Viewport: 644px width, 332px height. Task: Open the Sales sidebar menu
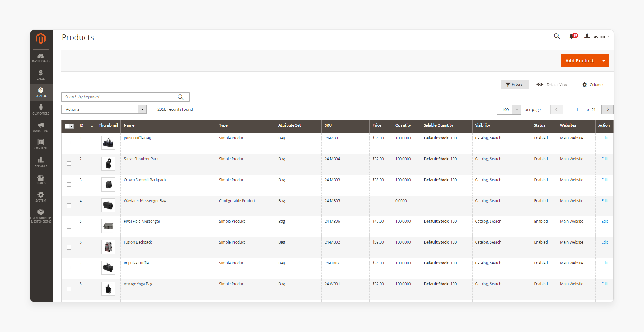(41, 75)
